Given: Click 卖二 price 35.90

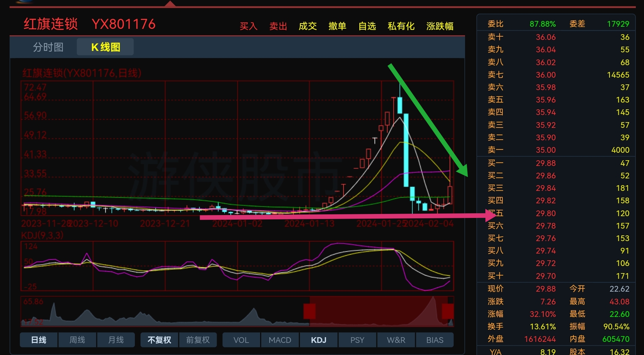Looking at the screenshot, I should [546, 137].
